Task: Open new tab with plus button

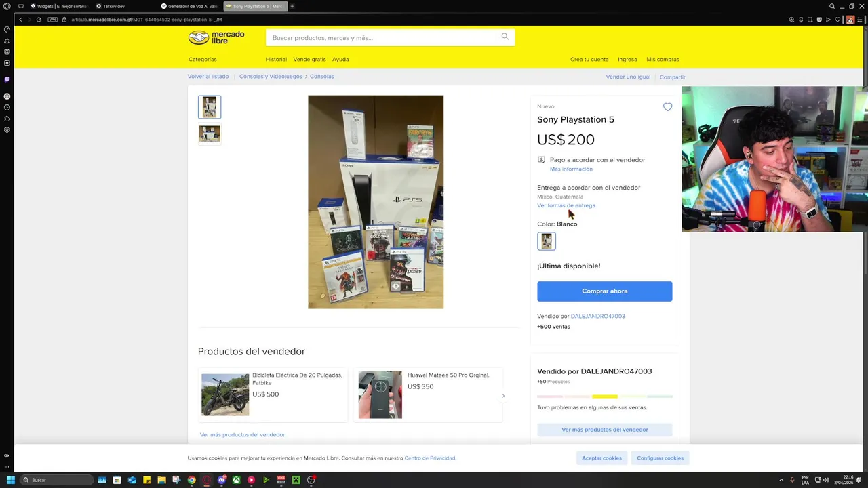Action: (292, 6)
